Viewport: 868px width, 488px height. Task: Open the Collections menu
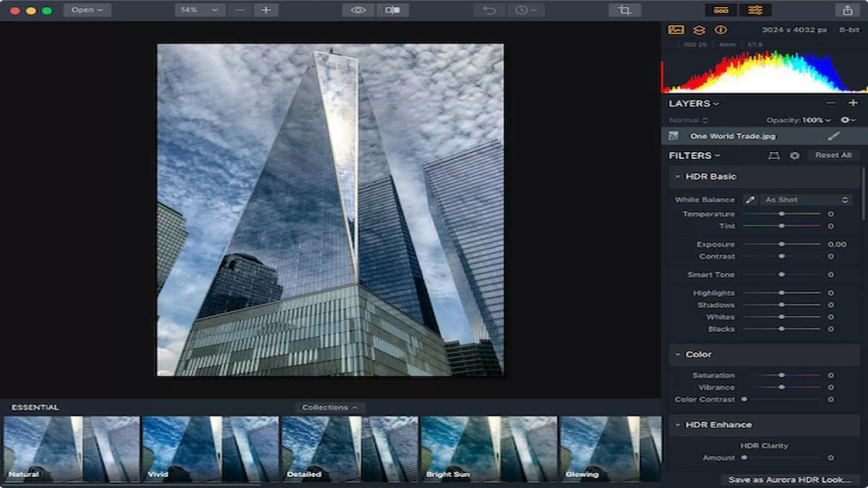[330, 408]
